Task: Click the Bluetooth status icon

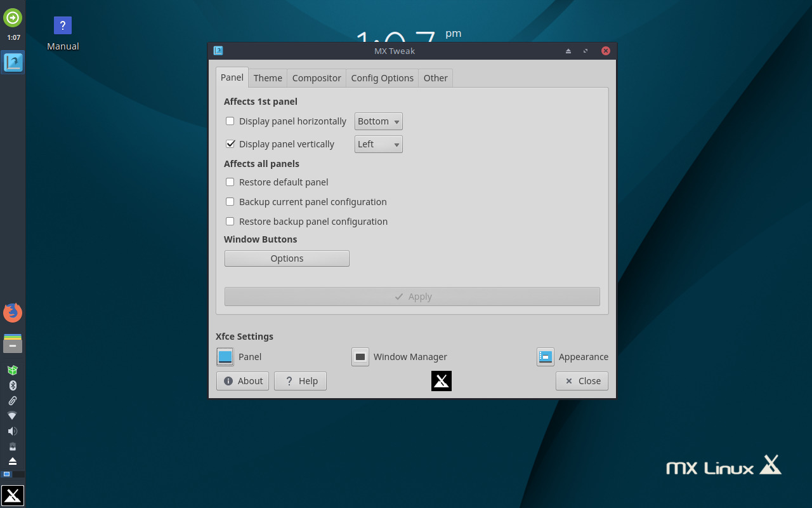Action: click(x=13, y=385)
